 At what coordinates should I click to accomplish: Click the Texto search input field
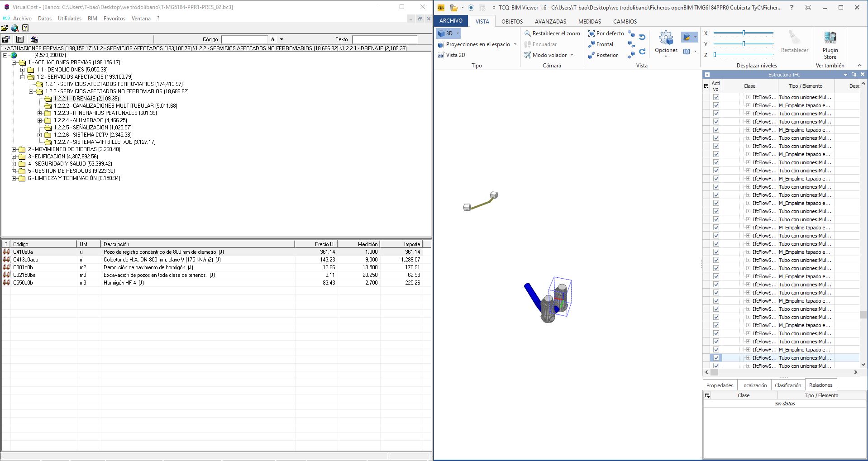[384, 39]
